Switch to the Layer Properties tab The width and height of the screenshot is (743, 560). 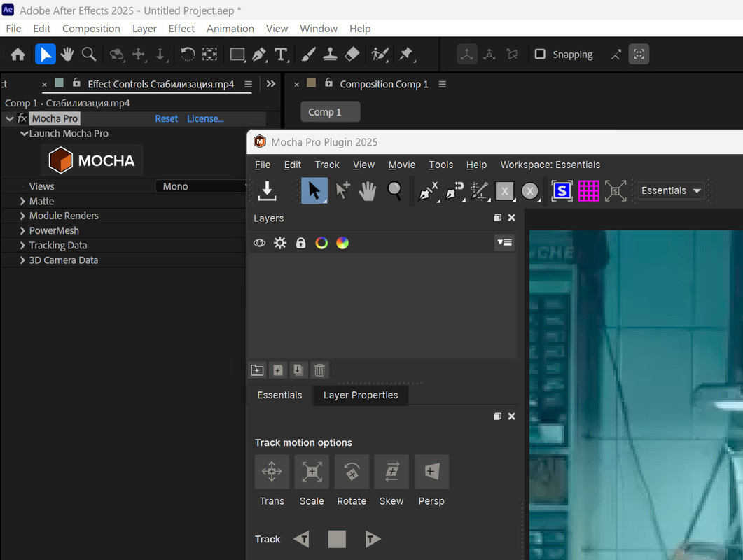click(x=361, y=395)
